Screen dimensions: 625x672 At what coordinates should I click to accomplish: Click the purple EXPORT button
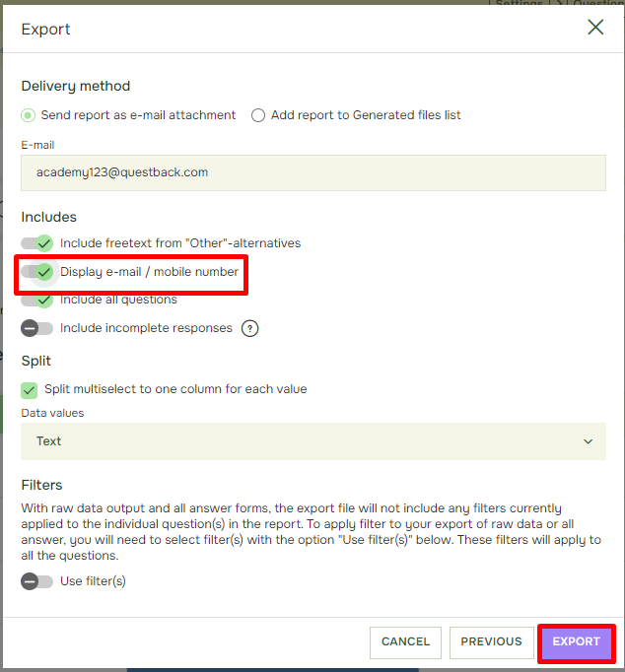pyautogui.click(x=577, y=642)
